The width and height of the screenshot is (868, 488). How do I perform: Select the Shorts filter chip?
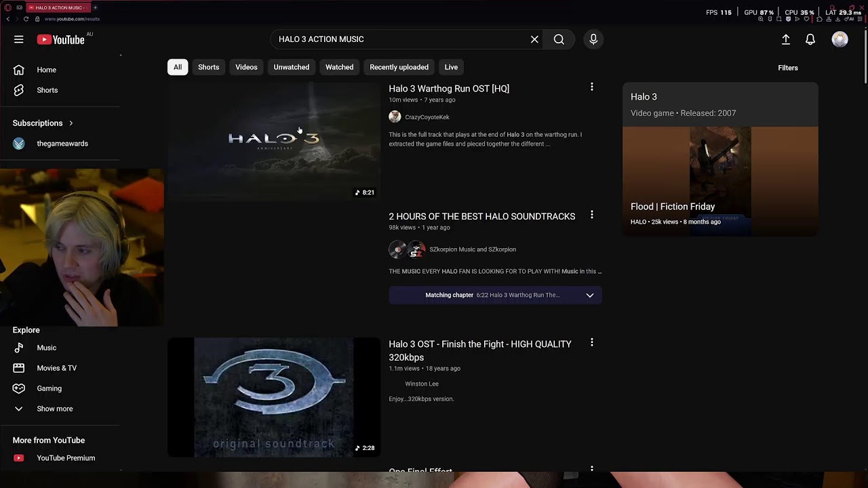pos(209,67)
